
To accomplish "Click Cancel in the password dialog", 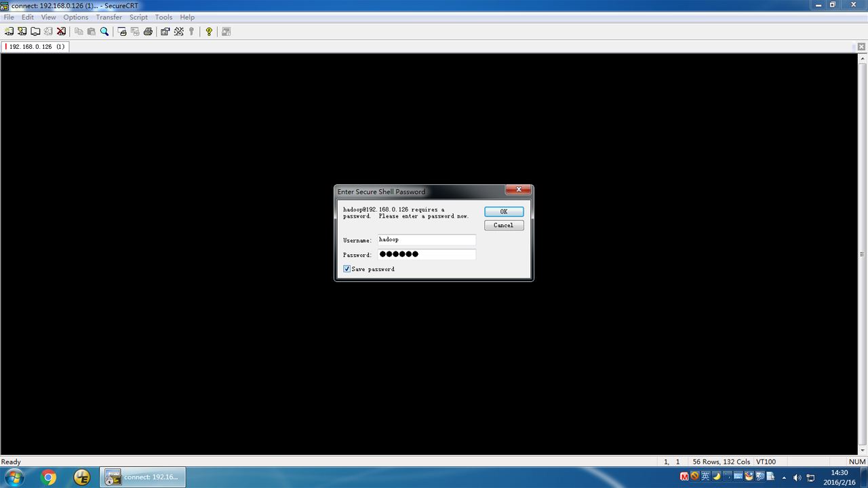I will (504, 225).
